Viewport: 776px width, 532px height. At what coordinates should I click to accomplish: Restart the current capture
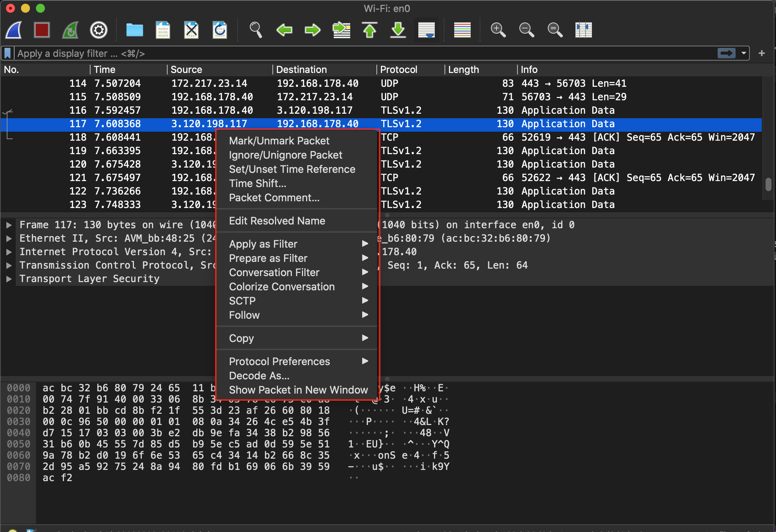(70, 30)
